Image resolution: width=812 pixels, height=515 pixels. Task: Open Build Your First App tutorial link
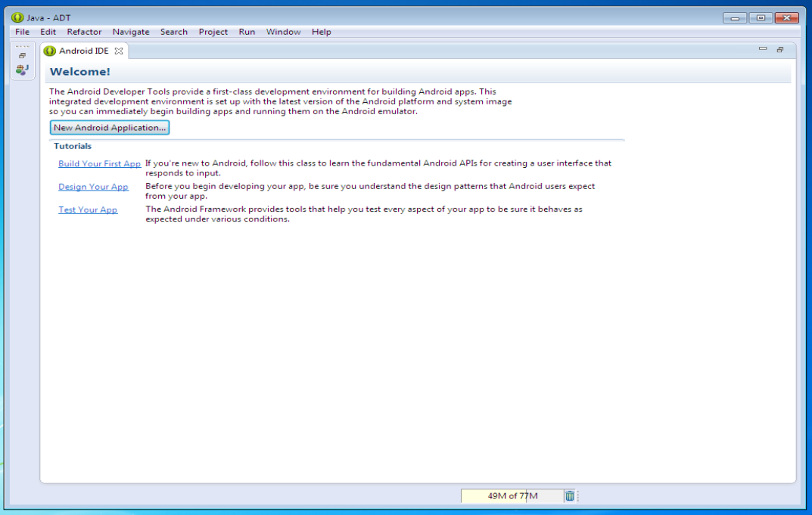(x=99, y=163)
